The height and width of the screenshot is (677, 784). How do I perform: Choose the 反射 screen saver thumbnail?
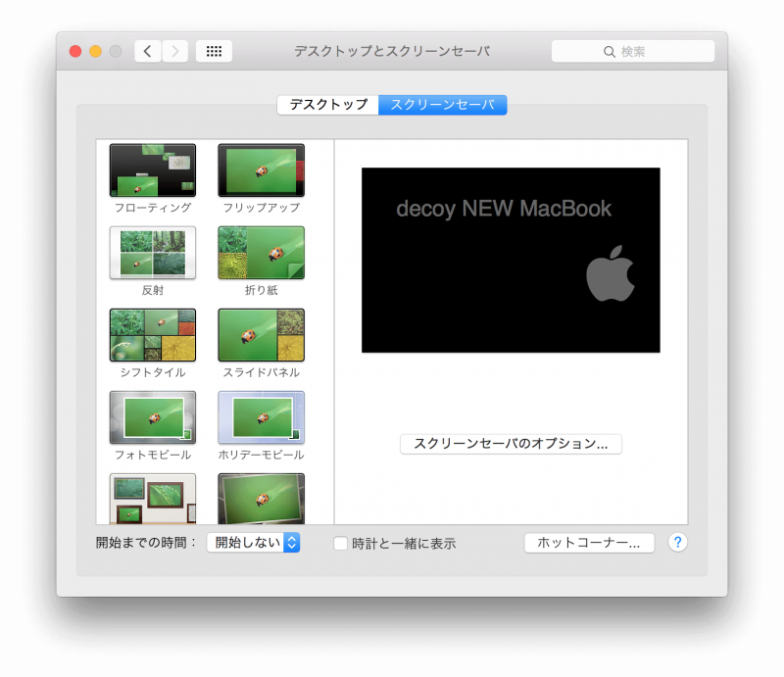click(x=153, y=253)
